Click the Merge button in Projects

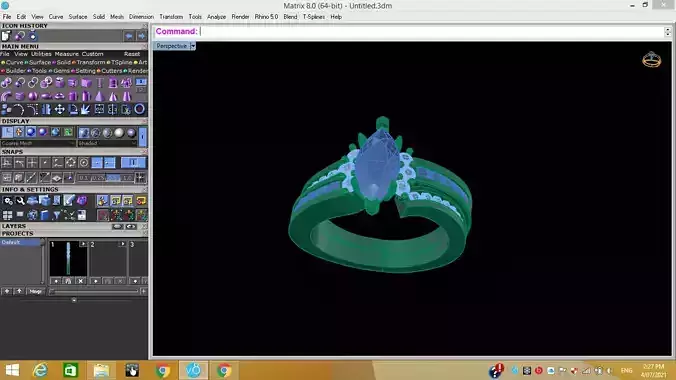pos(35,292)
